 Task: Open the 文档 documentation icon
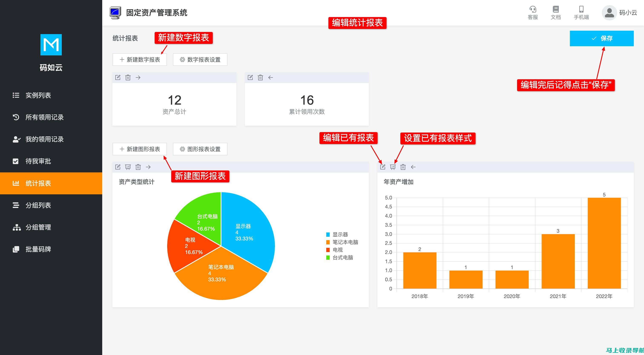556,13
